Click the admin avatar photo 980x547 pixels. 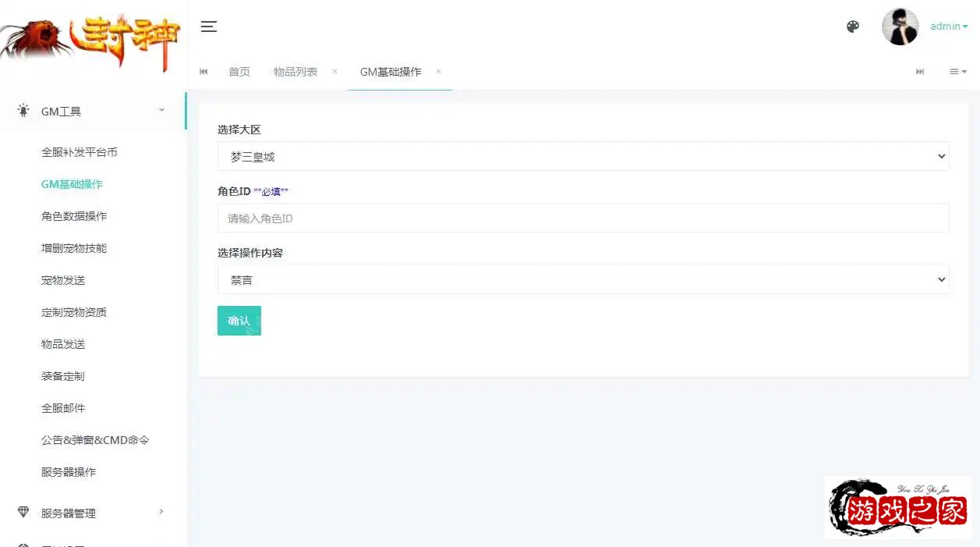point(900,26)
